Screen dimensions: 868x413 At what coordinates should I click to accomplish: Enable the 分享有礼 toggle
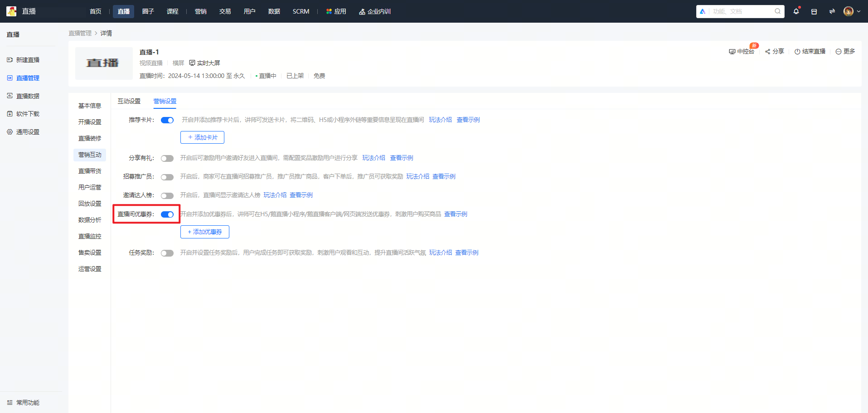167,158
